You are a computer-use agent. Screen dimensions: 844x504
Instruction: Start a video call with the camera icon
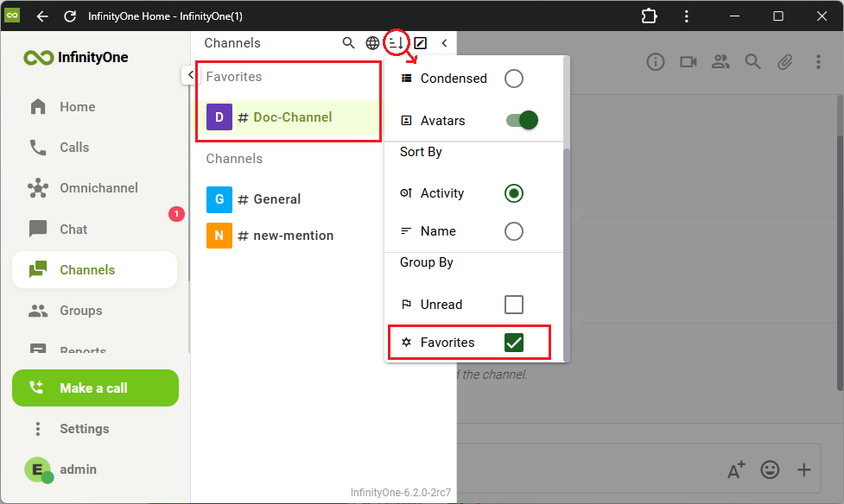pos(688,62)
